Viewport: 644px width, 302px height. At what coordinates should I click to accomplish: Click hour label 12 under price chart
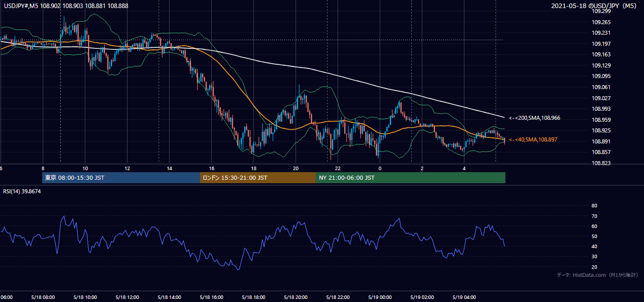click(127, 168)
